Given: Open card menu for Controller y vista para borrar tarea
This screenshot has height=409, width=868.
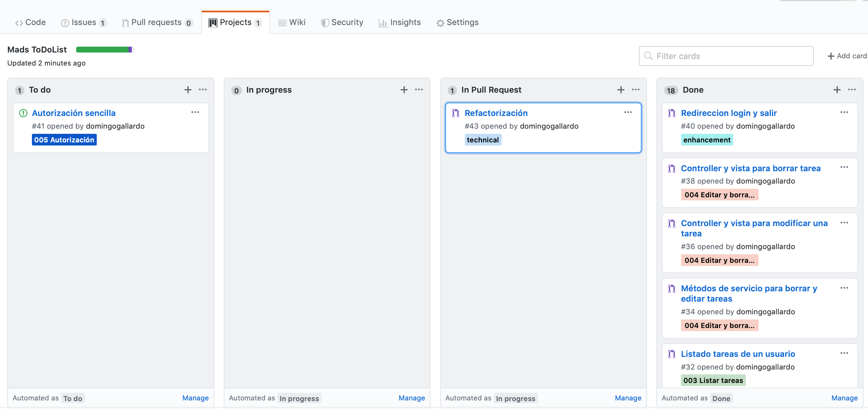Looking at the screenshot, I should [x=844, y=167].
